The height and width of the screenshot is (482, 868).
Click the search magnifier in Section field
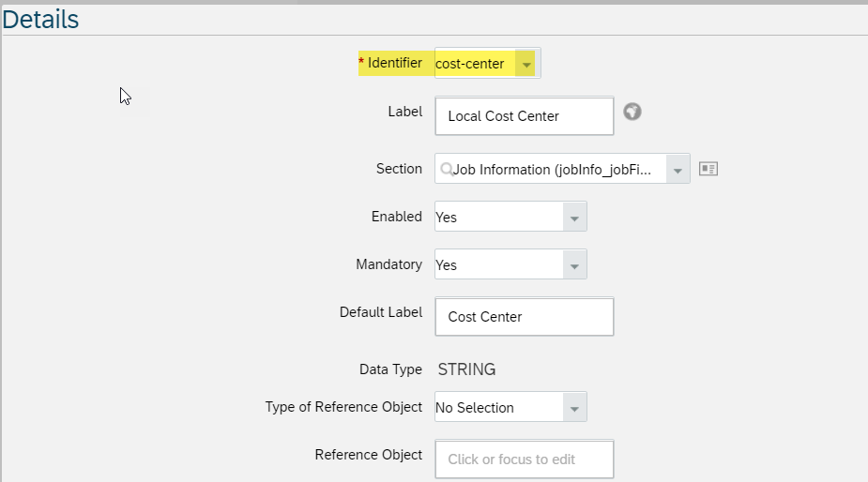[x=446, y=169]
